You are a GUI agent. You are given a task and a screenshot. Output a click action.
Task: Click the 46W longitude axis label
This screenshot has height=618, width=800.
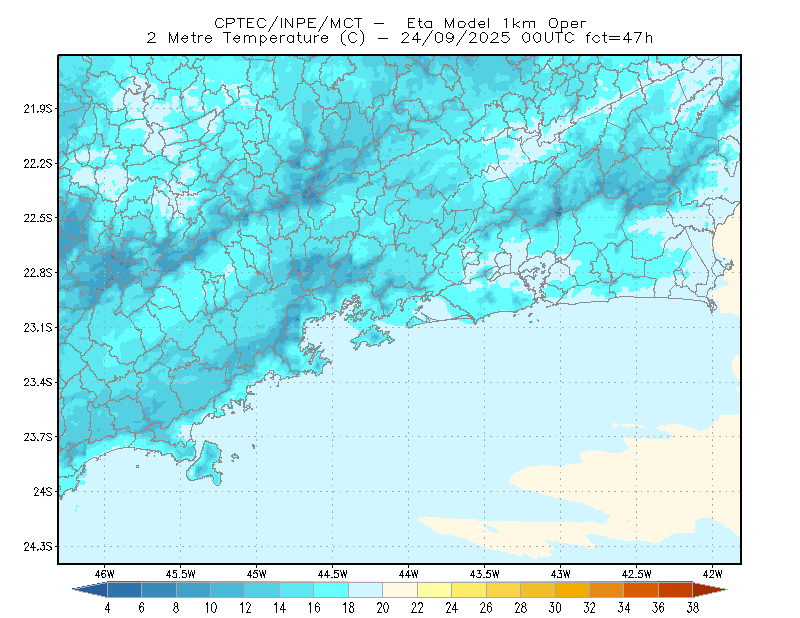click(105, 574)
